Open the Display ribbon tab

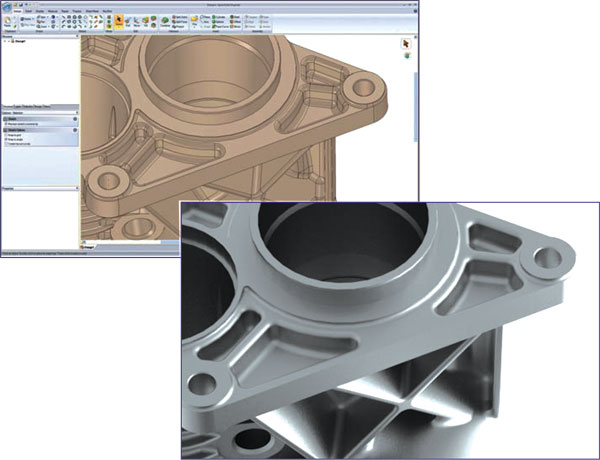pyautogui.click(x=40, y=11)
